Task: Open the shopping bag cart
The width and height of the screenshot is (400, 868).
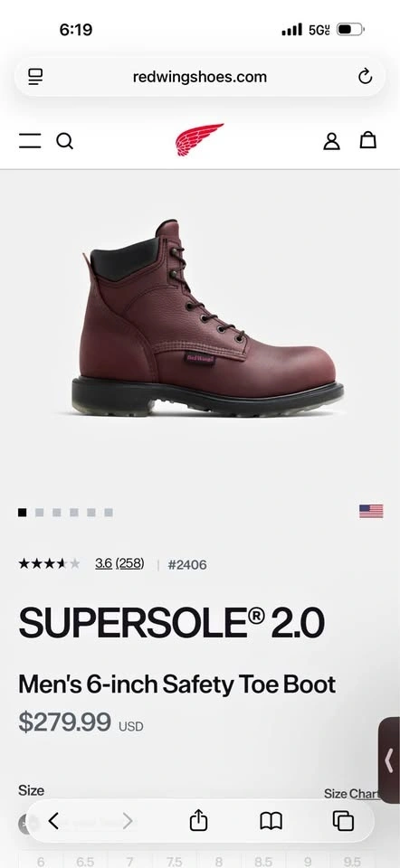Action: point(367,140)
